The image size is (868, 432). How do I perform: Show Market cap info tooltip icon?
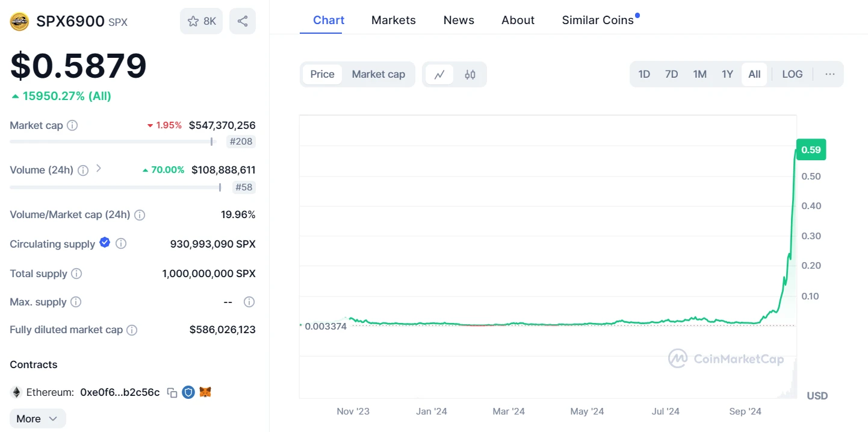point(72,125)
